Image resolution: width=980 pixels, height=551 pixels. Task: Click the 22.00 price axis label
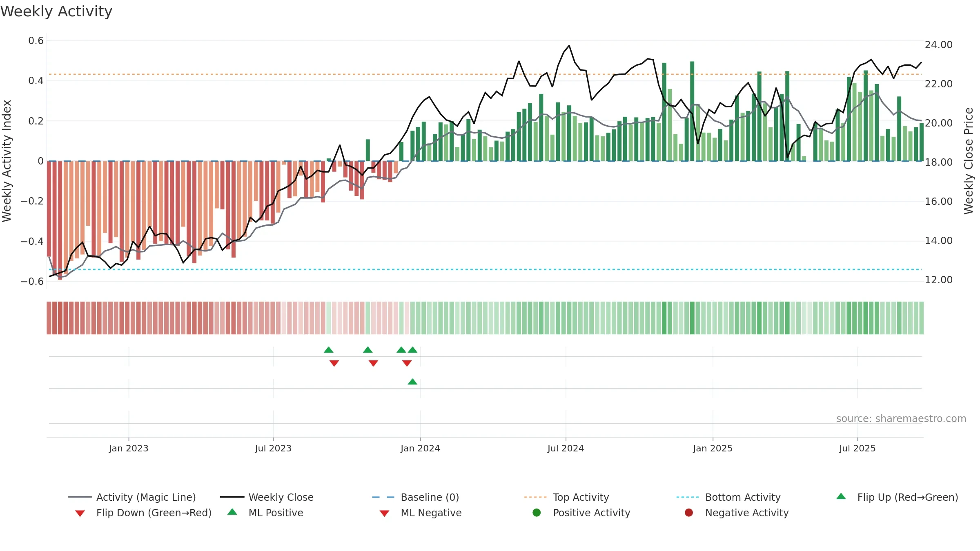click(939, 84)
